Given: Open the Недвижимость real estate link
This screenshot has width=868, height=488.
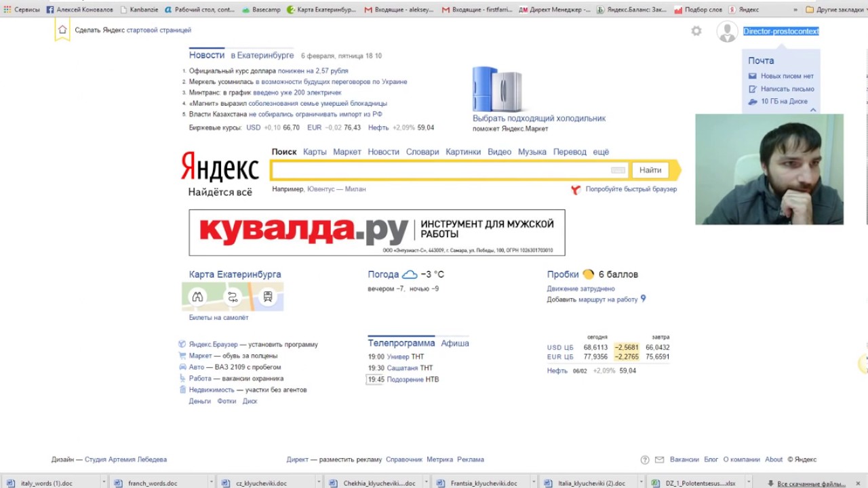Looking at the screenshot, I should pyautogui.click(x=212, y=390).
